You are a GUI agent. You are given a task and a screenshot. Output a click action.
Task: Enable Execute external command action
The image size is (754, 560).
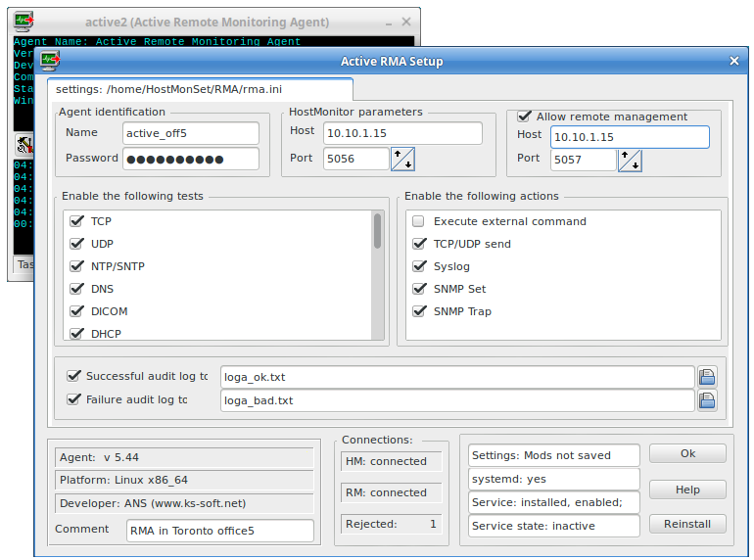click(x=418, y=221)
